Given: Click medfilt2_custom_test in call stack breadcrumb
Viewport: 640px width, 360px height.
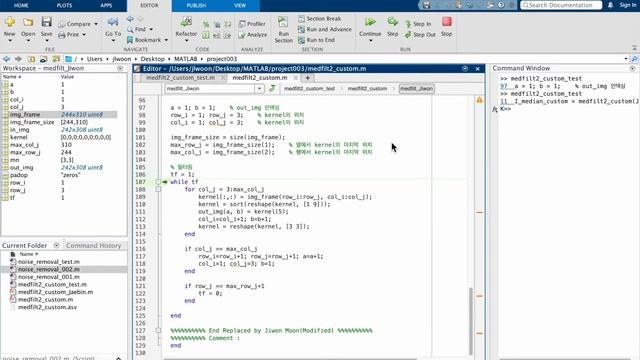Looking at the screenshot, I should point(309,89).
